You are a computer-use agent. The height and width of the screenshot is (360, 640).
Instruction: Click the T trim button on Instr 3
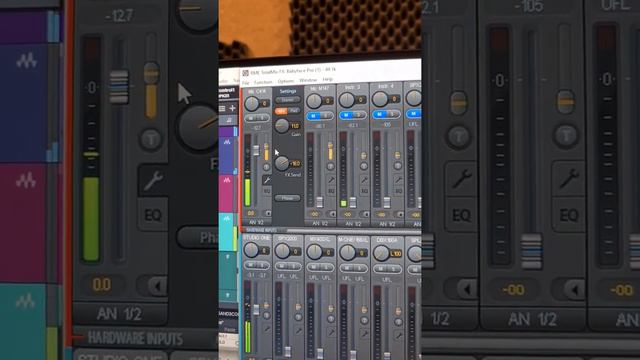(364, 166)
